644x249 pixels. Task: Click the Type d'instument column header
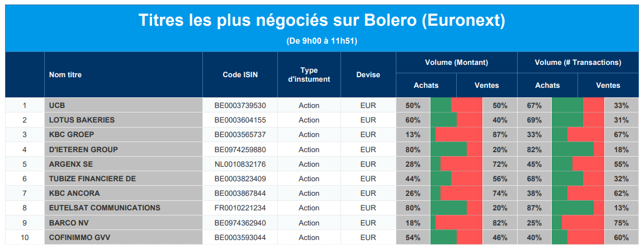[309, 74]
